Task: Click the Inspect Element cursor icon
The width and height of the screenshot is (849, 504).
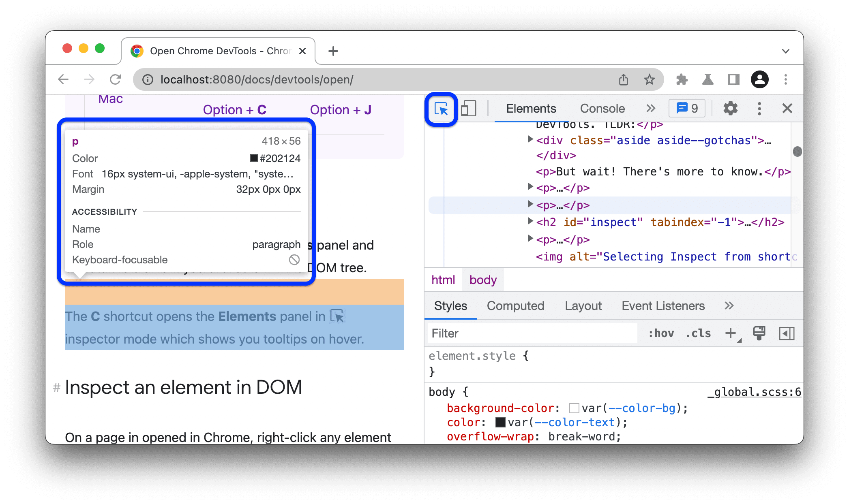Action: pyautogui.click(x=442, y=109)
